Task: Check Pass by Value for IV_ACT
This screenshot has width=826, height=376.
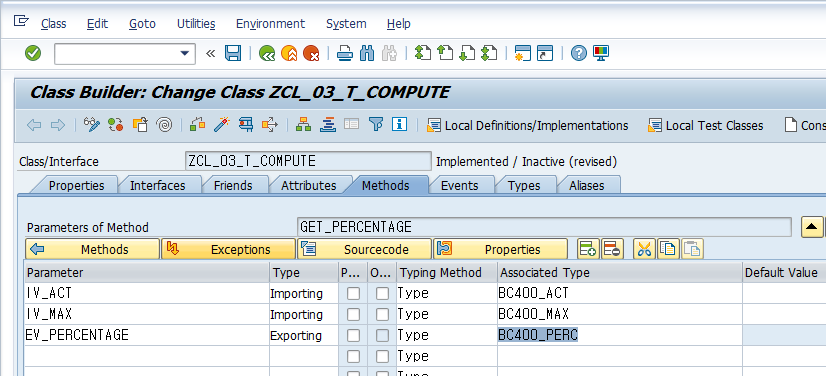Action: click(x=353, y=293)
